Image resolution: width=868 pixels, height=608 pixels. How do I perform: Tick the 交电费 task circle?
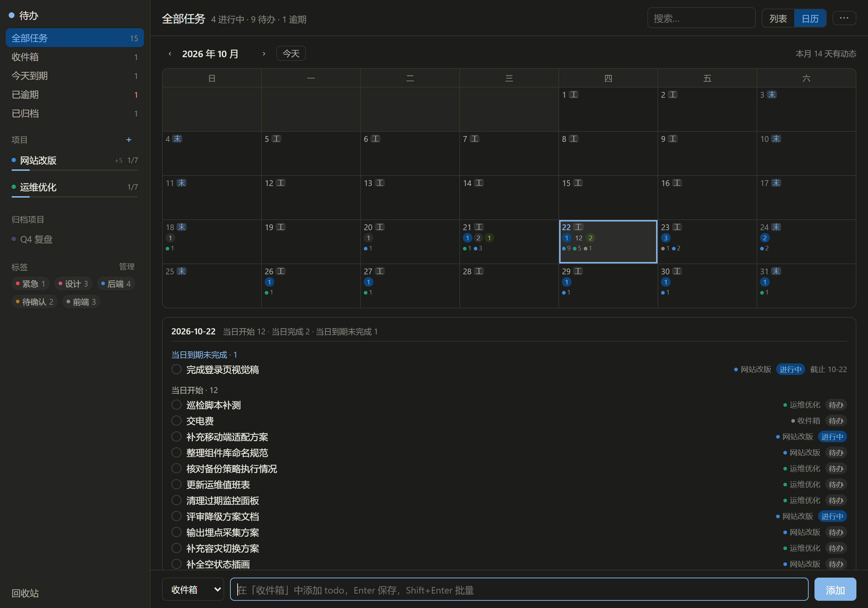(176, 421)
